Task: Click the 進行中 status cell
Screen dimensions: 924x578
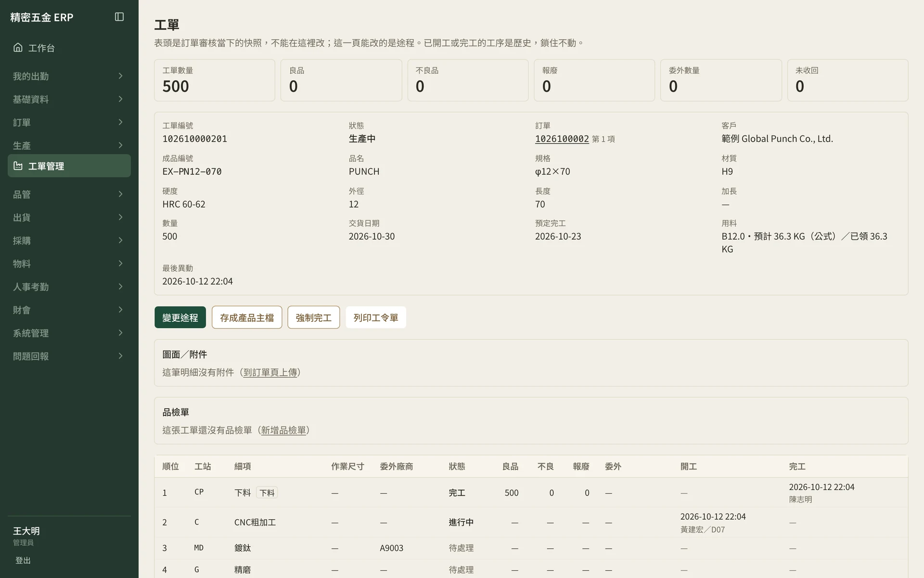Action: point(461,522)
